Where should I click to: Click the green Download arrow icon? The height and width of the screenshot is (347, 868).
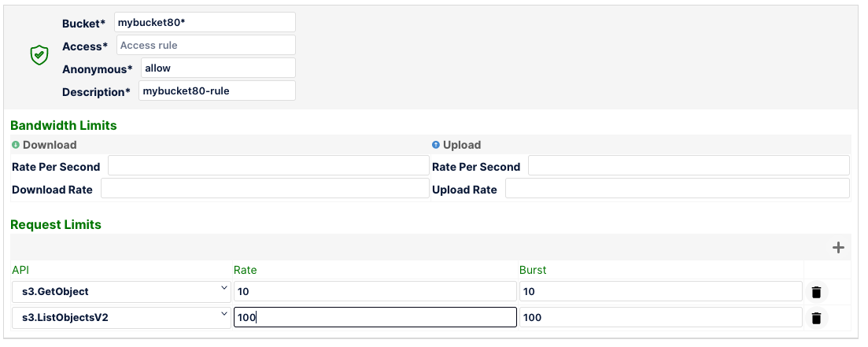tap(16, 145)
